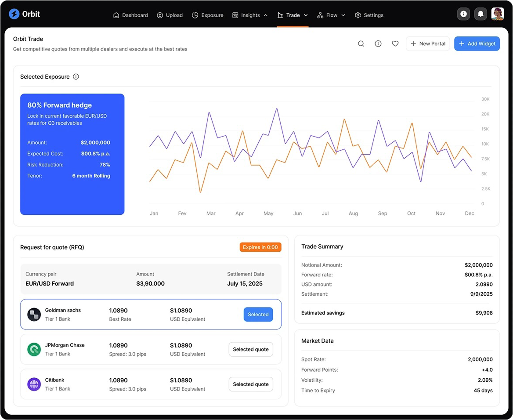513x420 pixels.
Task: Favorite the page with the heart icon
Action: point(395,44)
